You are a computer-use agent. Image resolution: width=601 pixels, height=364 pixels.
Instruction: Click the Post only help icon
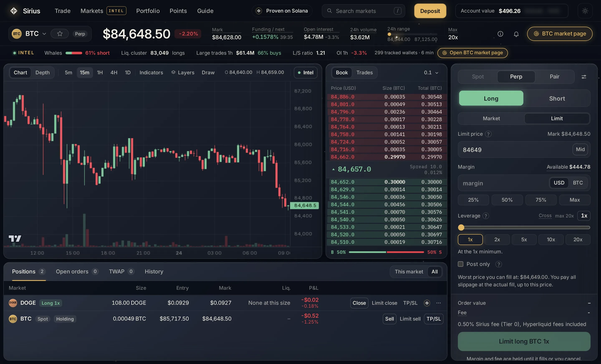499,264
